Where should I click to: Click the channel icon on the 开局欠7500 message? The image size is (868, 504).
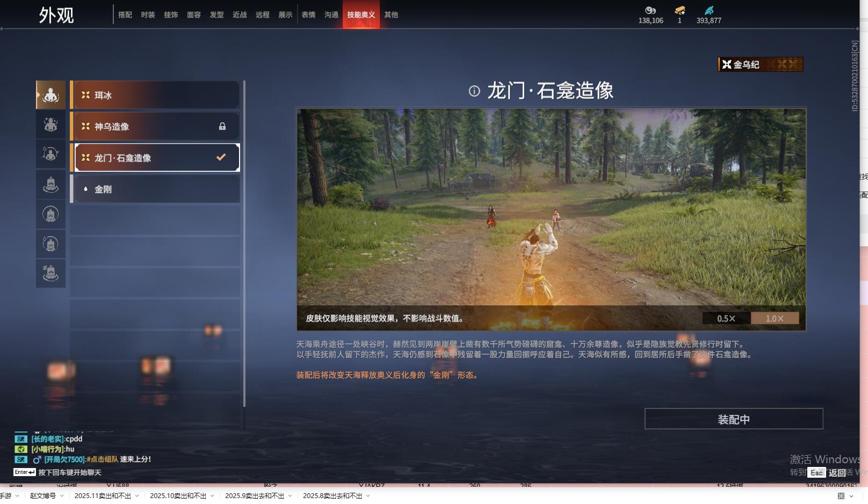tap(20, 459)
